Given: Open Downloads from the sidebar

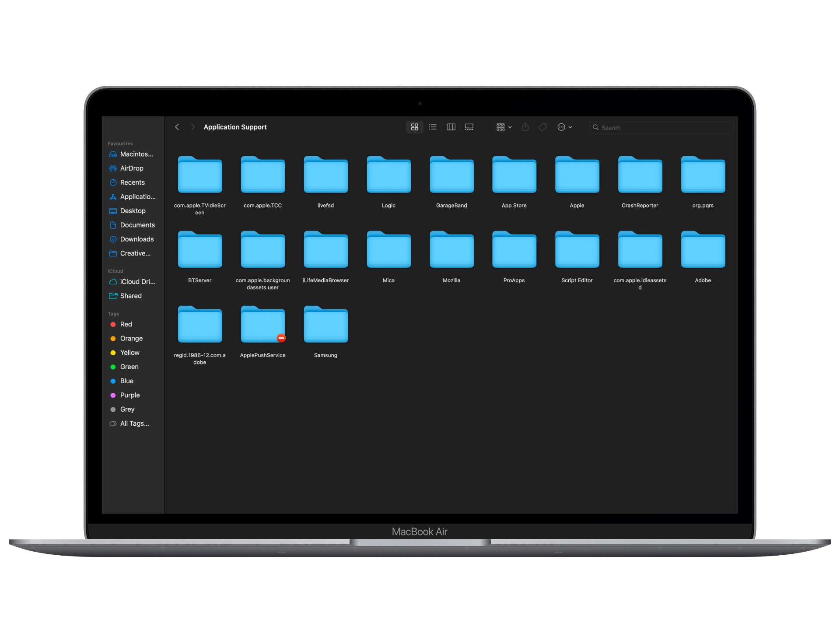Looking at the screenshot, I should (x=136, y=239).
